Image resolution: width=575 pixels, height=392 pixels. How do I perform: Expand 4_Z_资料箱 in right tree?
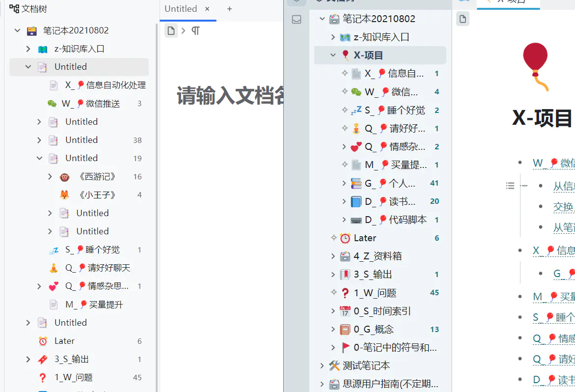click(x=333, y=256)
